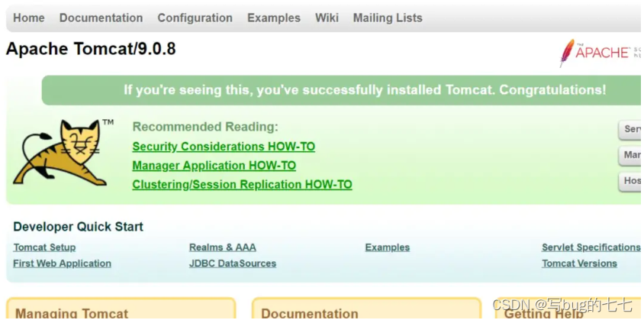Open the Realms & AAA link
The image size is (644, 320).
point(223,247)
